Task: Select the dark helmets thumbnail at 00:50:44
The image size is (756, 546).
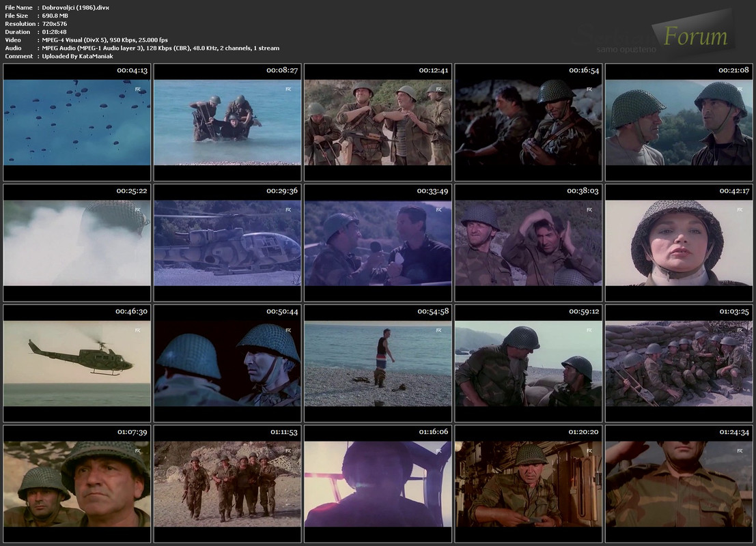Action: point(227,363)
